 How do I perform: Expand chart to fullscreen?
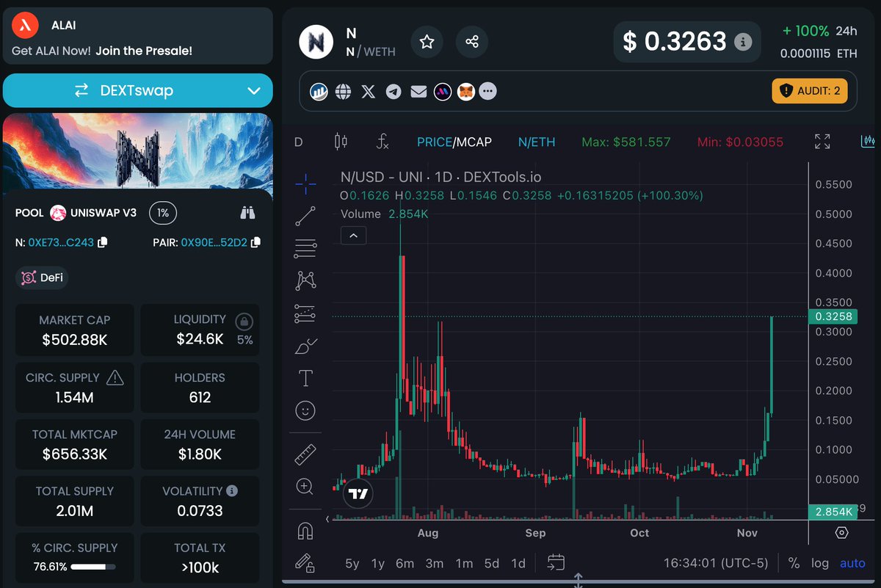822,142
